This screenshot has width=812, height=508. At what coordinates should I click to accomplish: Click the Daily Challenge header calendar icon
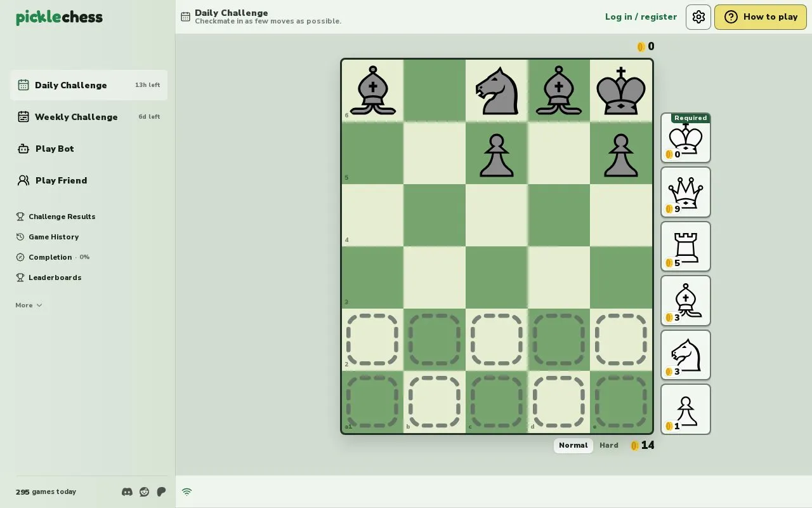point(185,17)
